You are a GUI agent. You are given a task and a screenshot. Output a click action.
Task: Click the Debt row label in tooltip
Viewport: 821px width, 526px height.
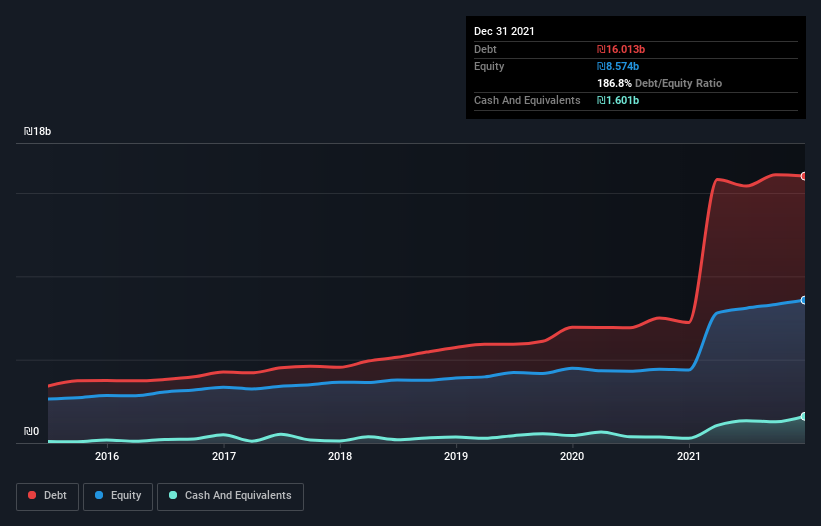[x=485, y=49]
